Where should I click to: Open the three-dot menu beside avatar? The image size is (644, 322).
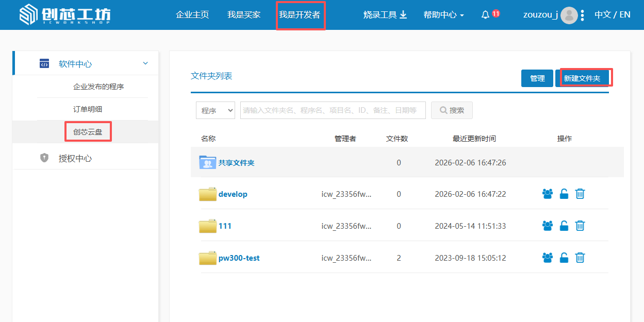583,15
